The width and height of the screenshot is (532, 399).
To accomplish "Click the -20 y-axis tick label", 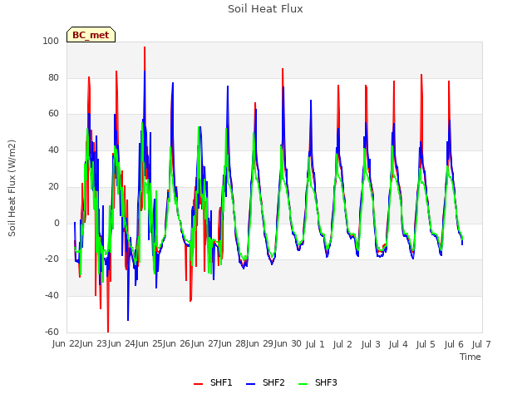I will pyautogui.click(x=52, y=259).
